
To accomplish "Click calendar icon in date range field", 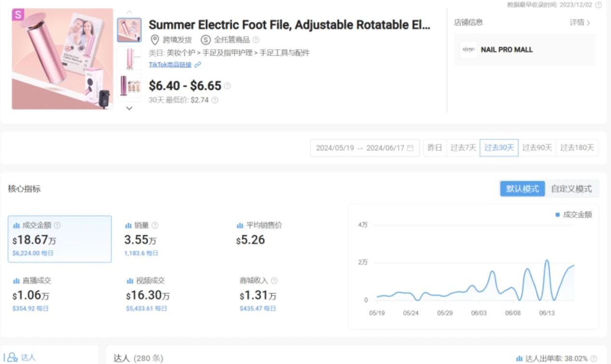I will click(x=410, y=148).
